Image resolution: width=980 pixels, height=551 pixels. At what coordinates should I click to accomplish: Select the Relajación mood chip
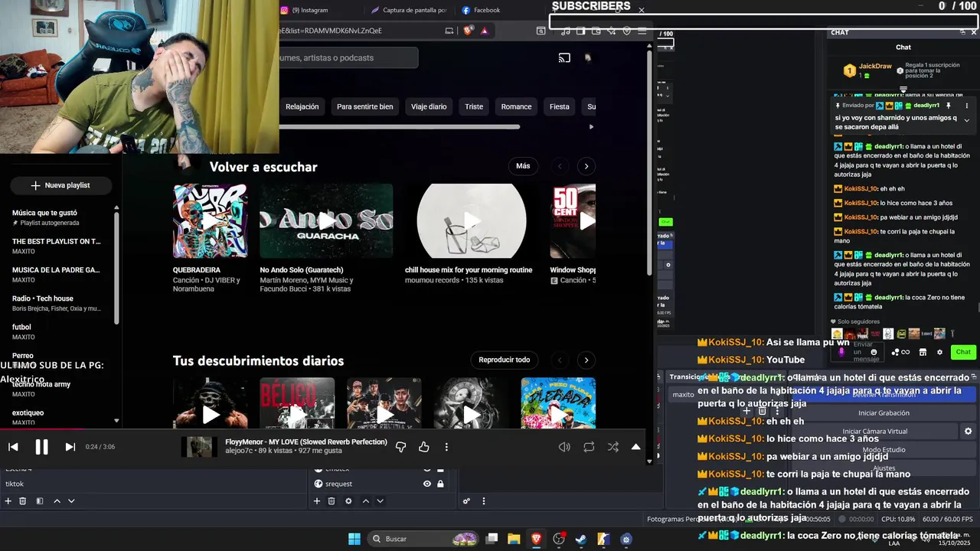[x=302, y=106]
